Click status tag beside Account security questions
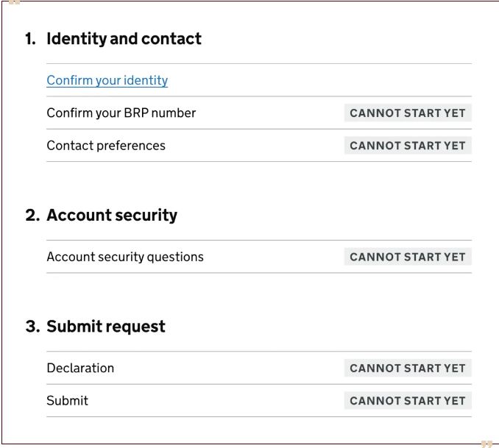The image size is (499, 448). click(407, 257)
